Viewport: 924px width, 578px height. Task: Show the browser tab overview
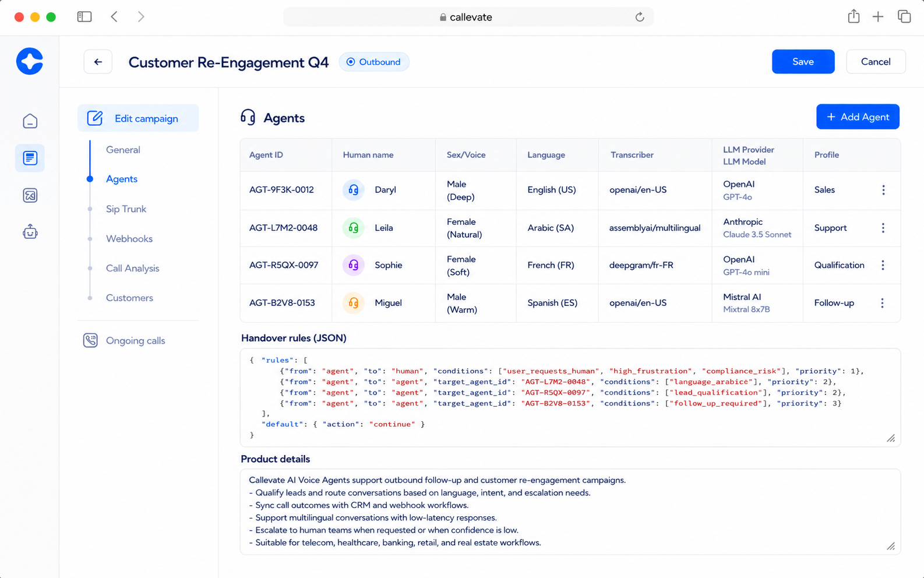point(904,16)
